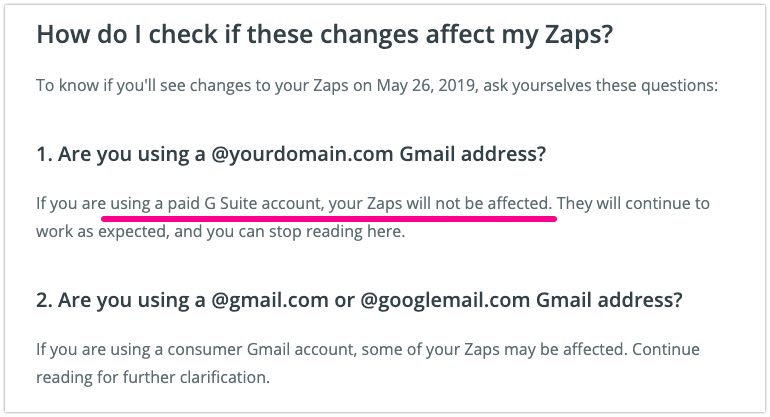This screenshot has height=417, width=770.
Task: Click '@gmail.com' in the second heading
Action: click(x=270, y=300)
